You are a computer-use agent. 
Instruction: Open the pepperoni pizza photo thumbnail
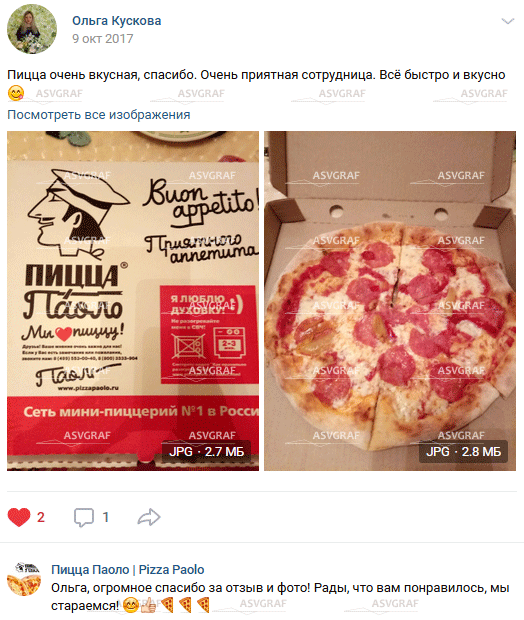(390, 301)
